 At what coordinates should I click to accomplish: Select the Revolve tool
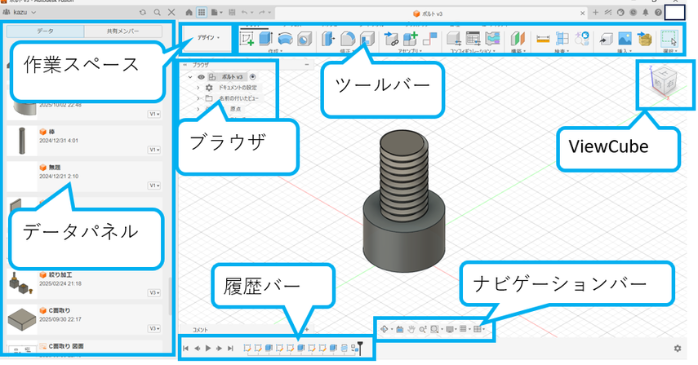click(285, 39)
